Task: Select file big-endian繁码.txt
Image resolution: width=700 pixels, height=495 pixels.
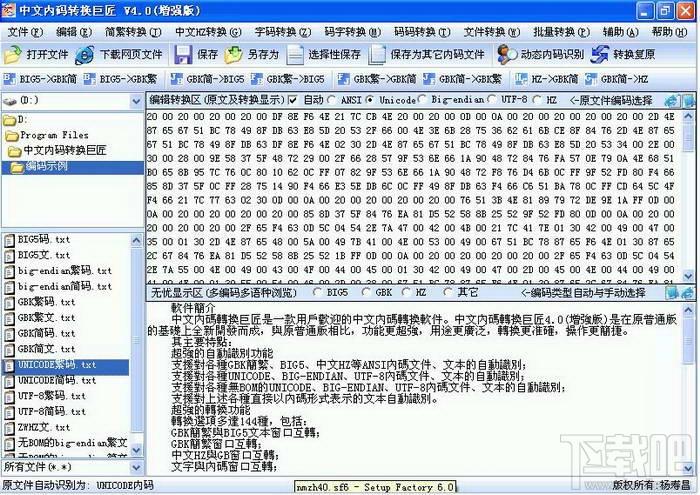Action: pyautogui.click(x=65, y=271)
